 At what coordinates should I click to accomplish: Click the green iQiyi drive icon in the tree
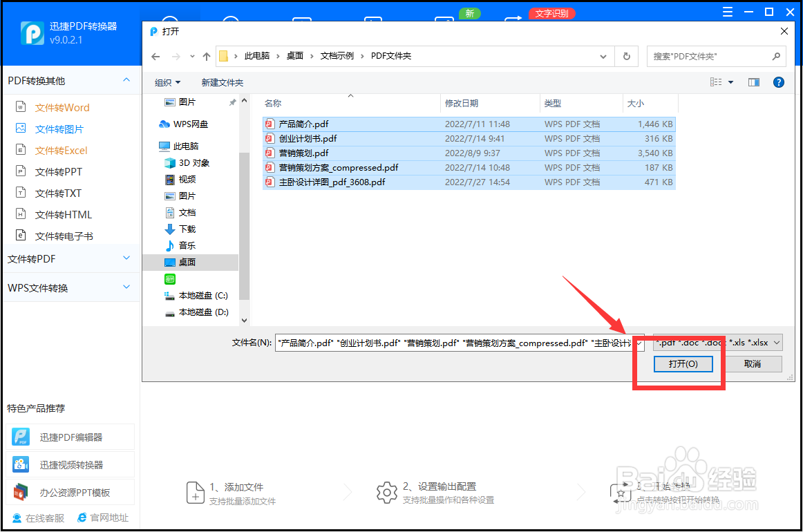170,279
